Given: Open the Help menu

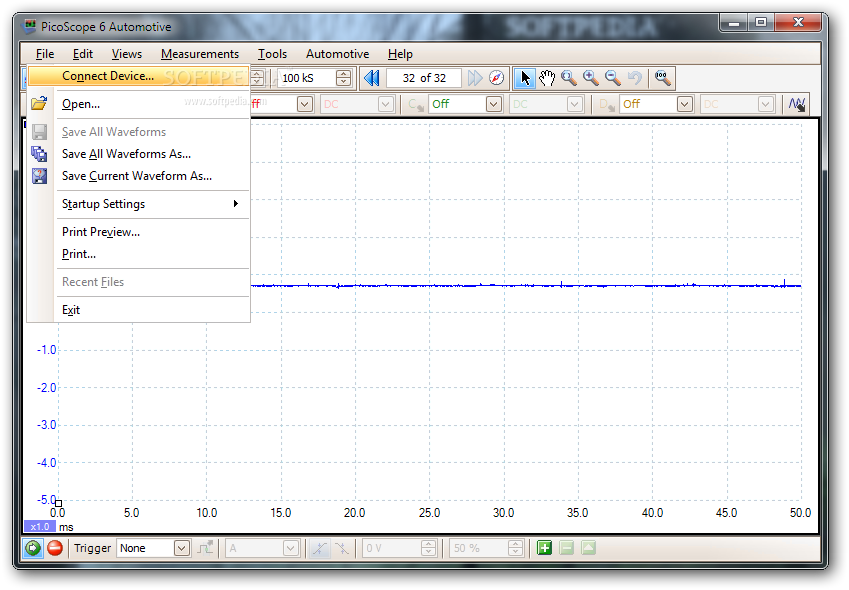Looking at the screenshot, I should 400,54.
